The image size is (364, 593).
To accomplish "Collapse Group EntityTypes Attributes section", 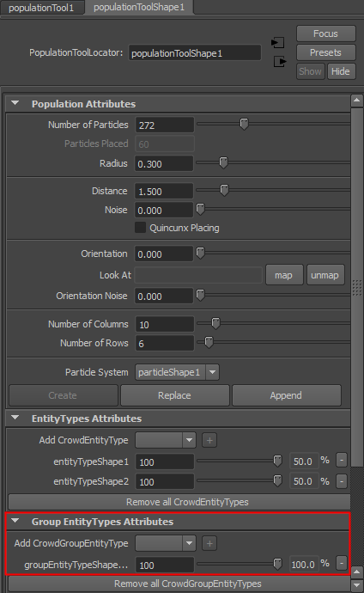I will click(x=15, y=521).
